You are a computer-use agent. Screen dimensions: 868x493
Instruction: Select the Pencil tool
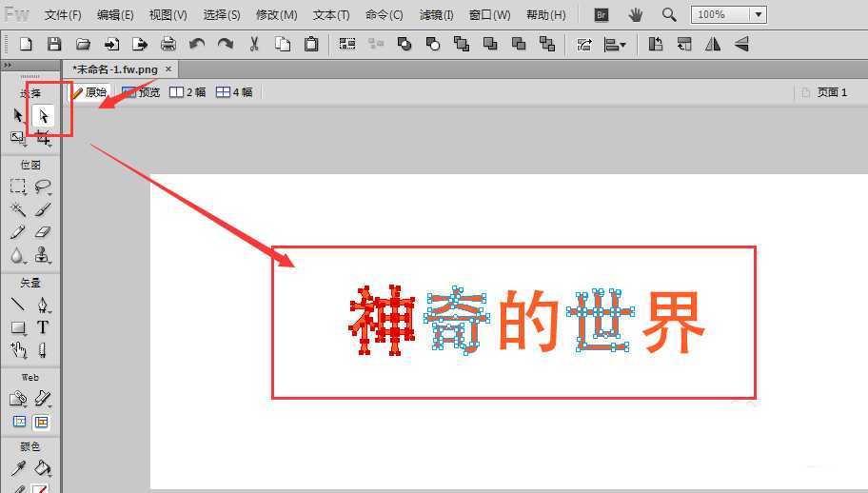18,232
